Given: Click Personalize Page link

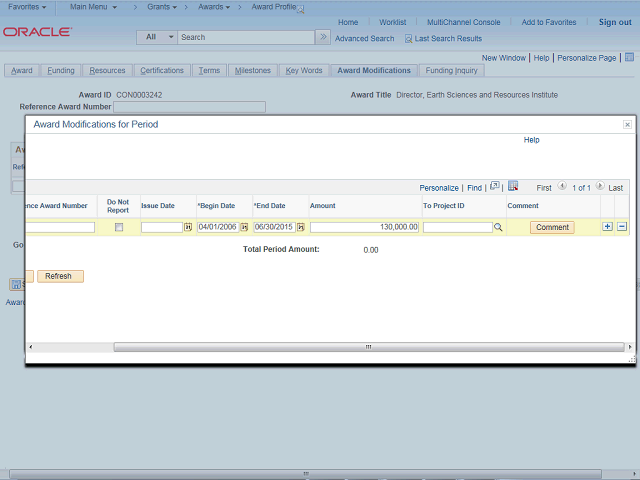Looking at the screenshot, I should coord(587,58).
